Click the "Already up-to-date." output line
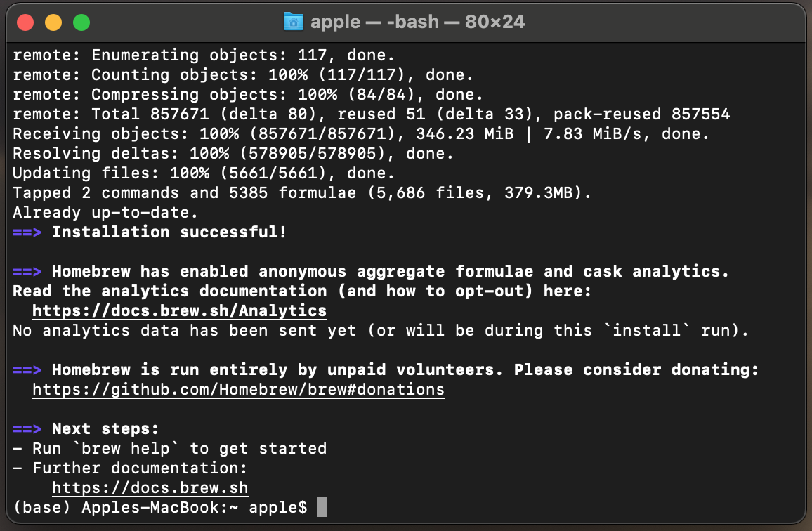This screenshot has height=531, width=812. [x=105, y=213]
